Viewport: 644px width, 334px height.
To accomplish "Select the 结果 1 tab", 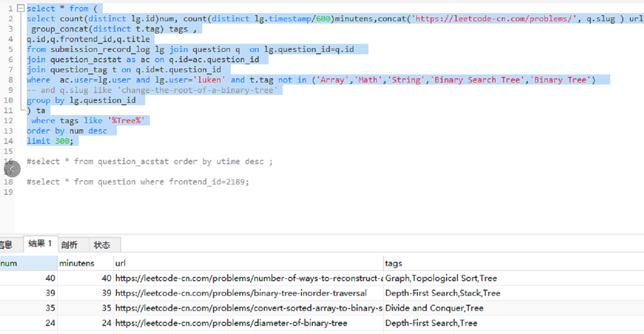I will pos(40,244).
